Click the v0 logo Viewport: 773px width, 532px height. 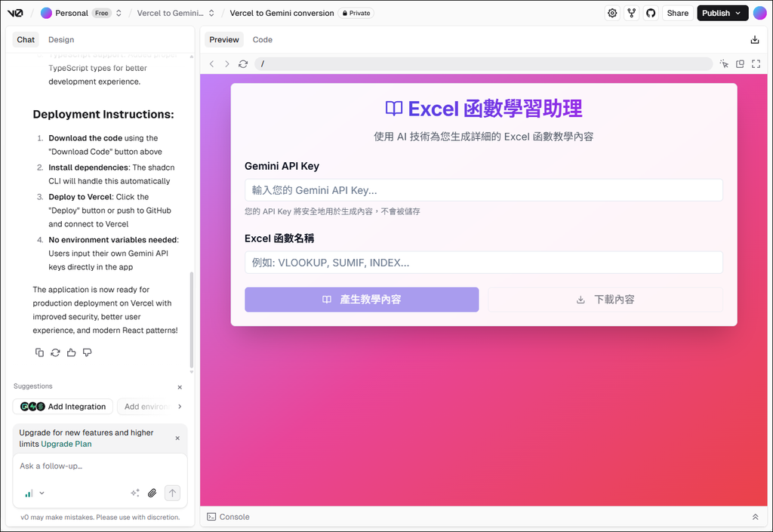coord(15,14)
